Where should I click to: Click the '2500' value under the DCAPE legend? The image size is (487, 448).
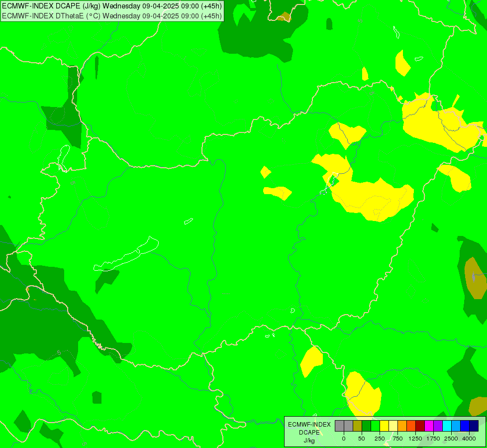point(451,439)
